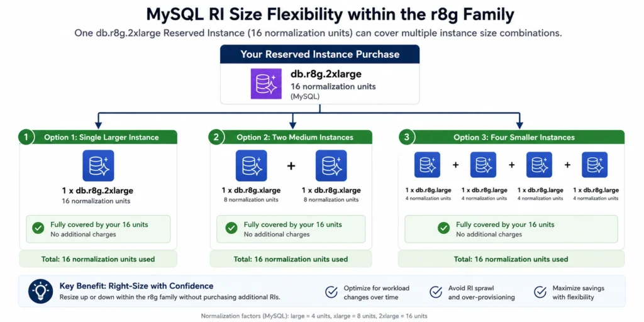Screen dimensions: 644x322
Task: Select the leftmost database icon in Option 3
Action: click(427, 165)
